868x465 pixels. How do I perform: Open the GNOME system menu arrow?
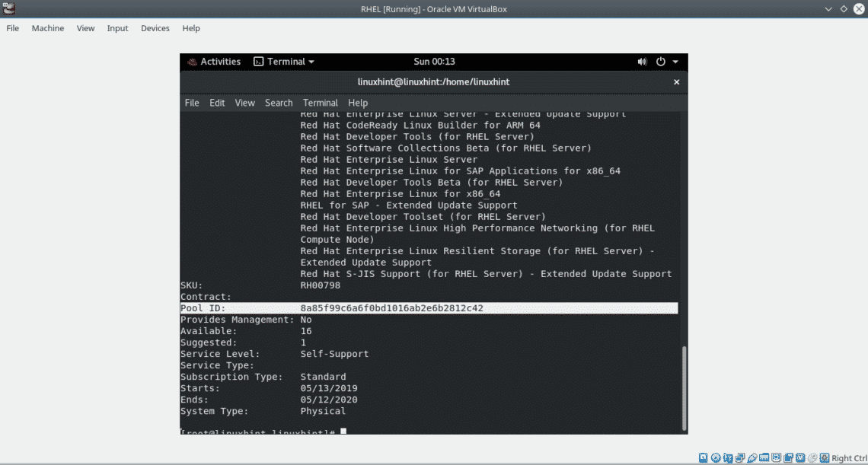coord(675,62)
